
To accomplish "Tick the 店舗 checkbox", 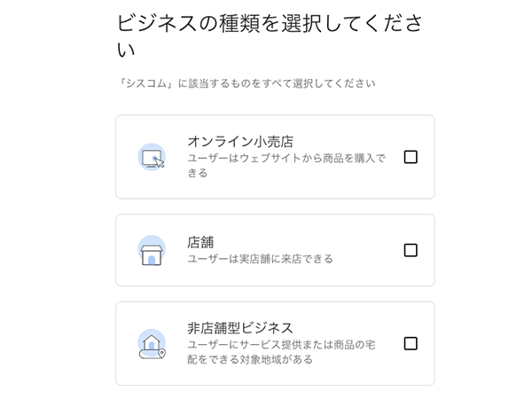I will 411,250.
